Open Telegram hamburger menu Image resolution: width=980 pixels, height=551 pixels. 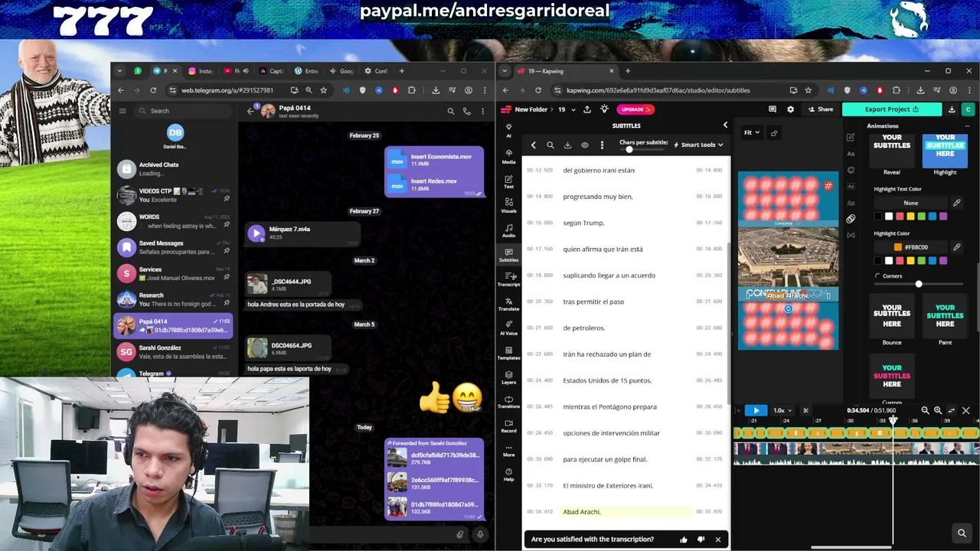pos(122,111)
